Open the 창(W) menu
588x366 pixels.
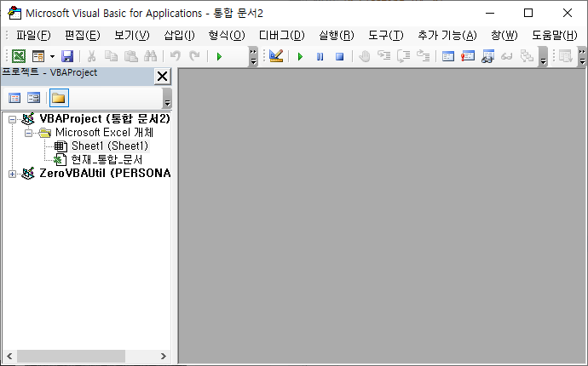tap(504, 36)
